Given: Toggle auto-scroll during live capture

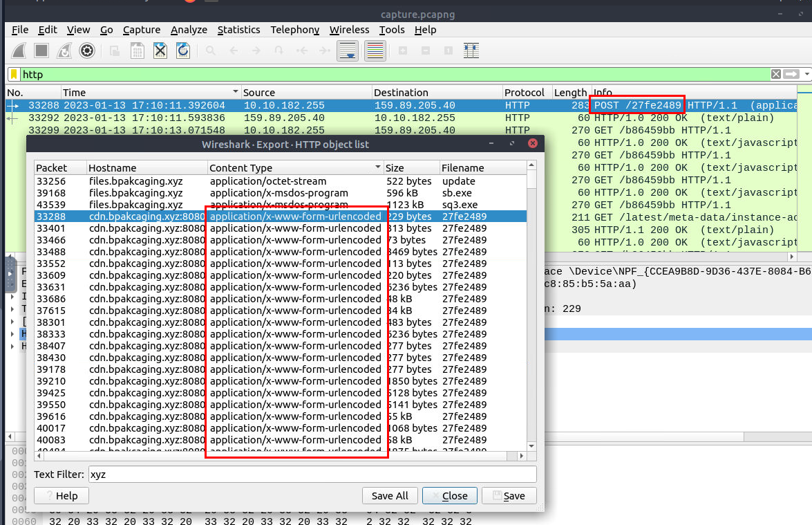Looking at the screenshot, I should 348,50.
